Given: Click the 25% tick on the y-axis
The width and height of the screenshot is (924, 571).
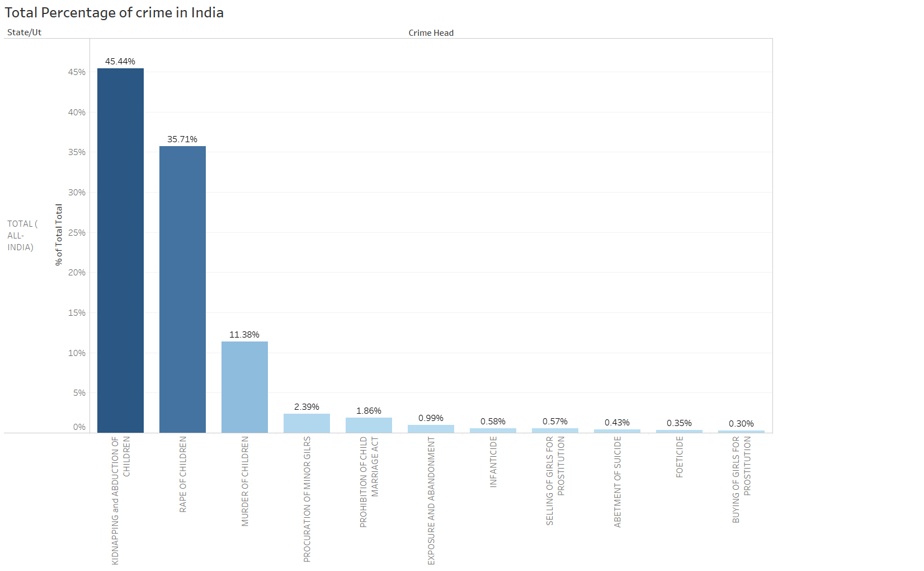Looking at the screenshot, I should [77, 233].
